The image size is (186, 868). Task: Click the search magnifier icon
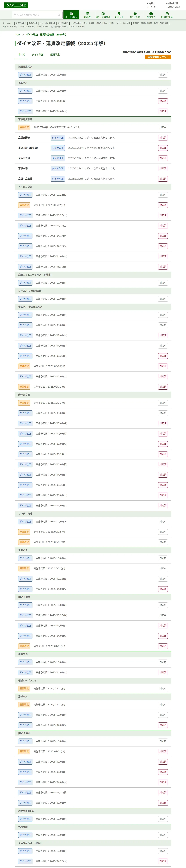[x=59, y=15]
